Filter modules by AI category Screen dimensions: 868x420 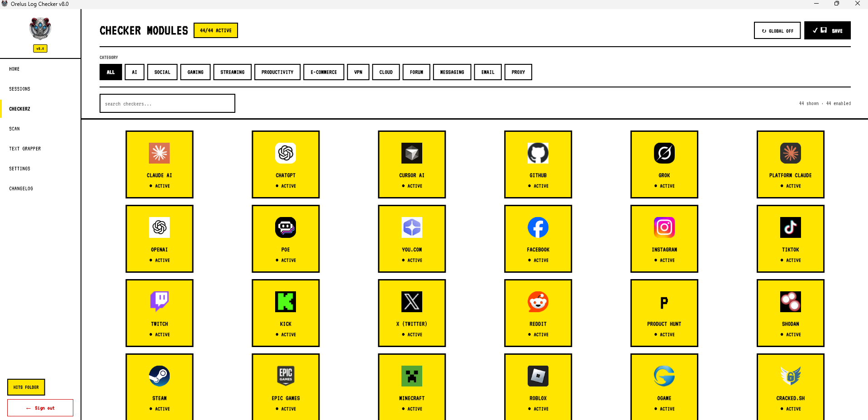[134, 72]
